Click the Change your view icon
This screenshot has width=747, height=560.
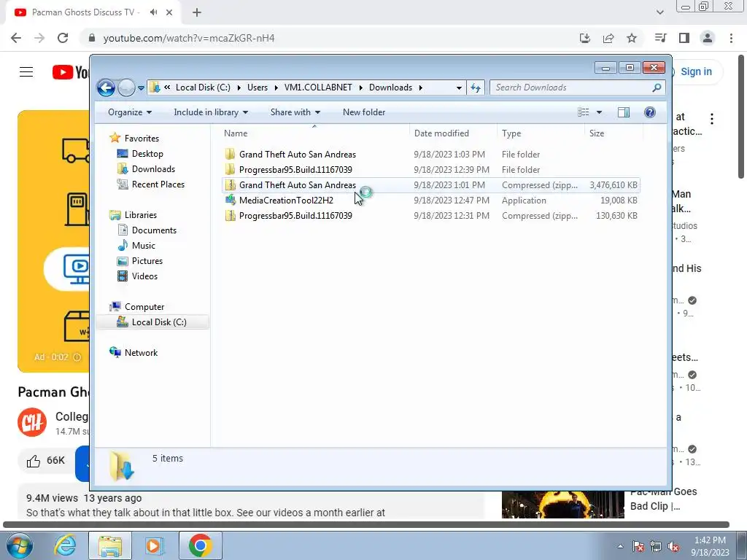[x=583, y=112]
